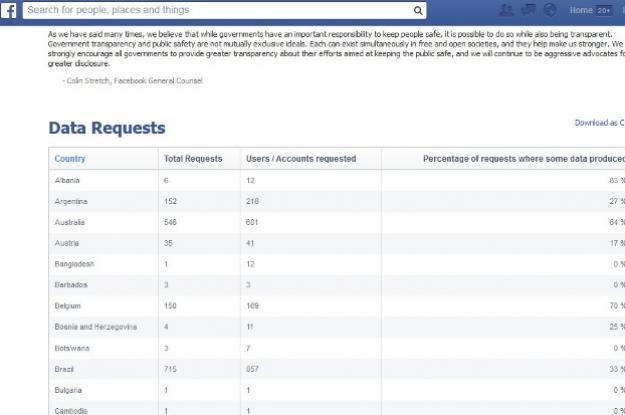625x415 pixels.
Task: Select the Austria row name
Action: 67,243
